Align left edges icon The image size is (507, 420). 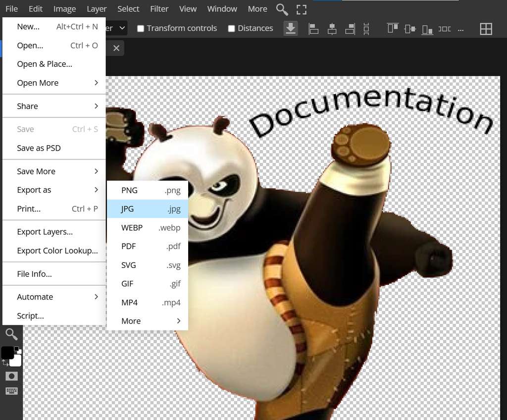pos(313,29)
